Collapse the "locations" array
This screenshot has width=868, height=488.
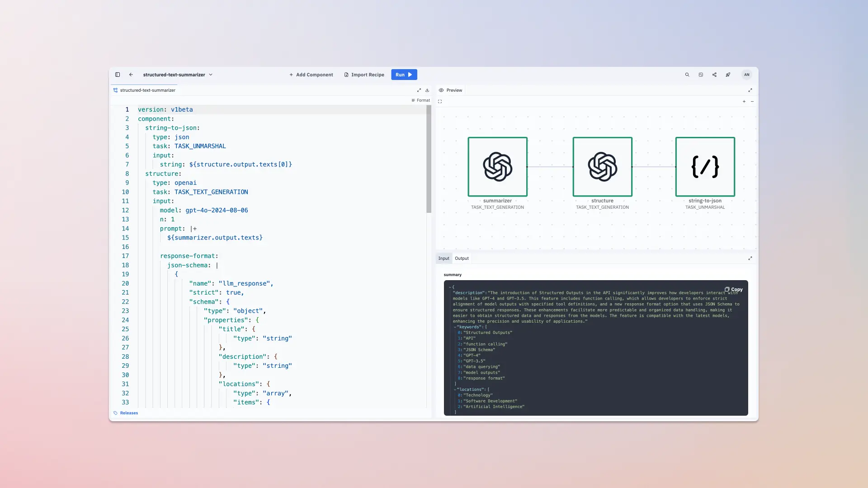tap(455, 389)
